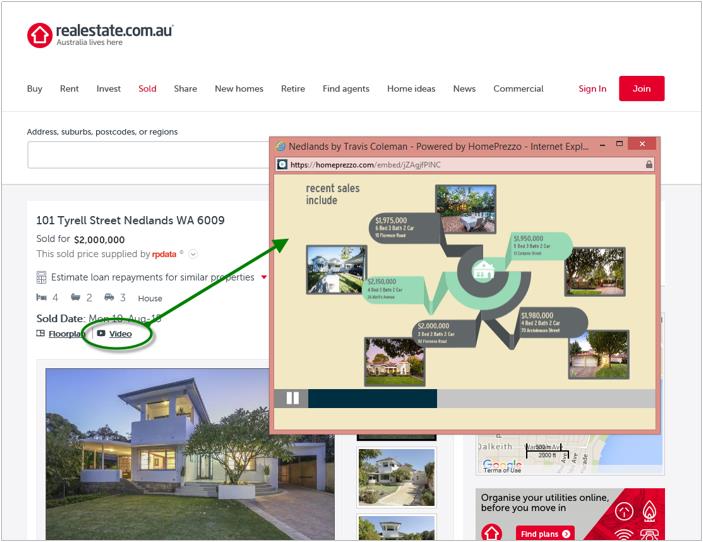This screenshot has height=542, width=703.
Task: Click the flame gas icon in ad
Action: click(650, 511)
